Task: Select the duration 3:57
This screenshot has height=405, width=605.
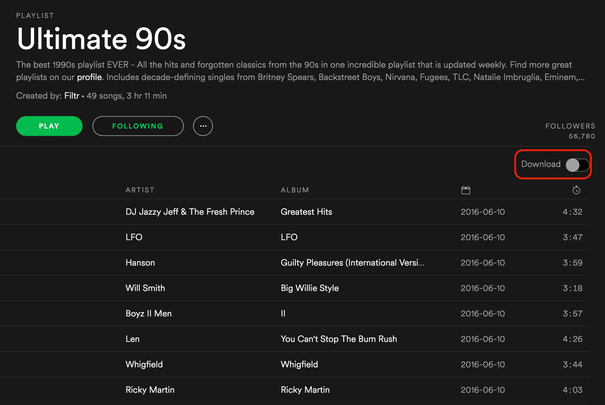Action: tap(572, 314)
